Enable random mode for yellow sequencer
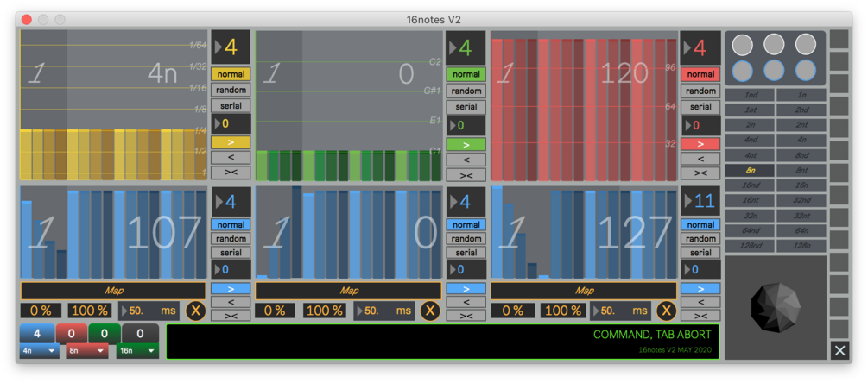 pos(231,90)
